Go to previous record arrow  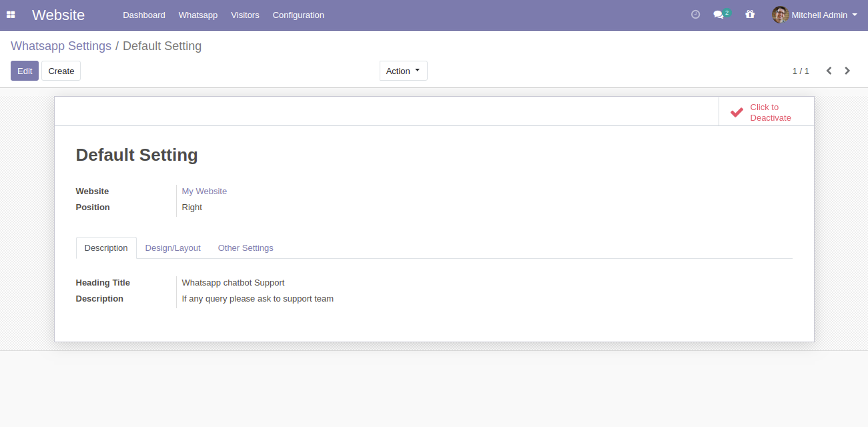(829, 71)
